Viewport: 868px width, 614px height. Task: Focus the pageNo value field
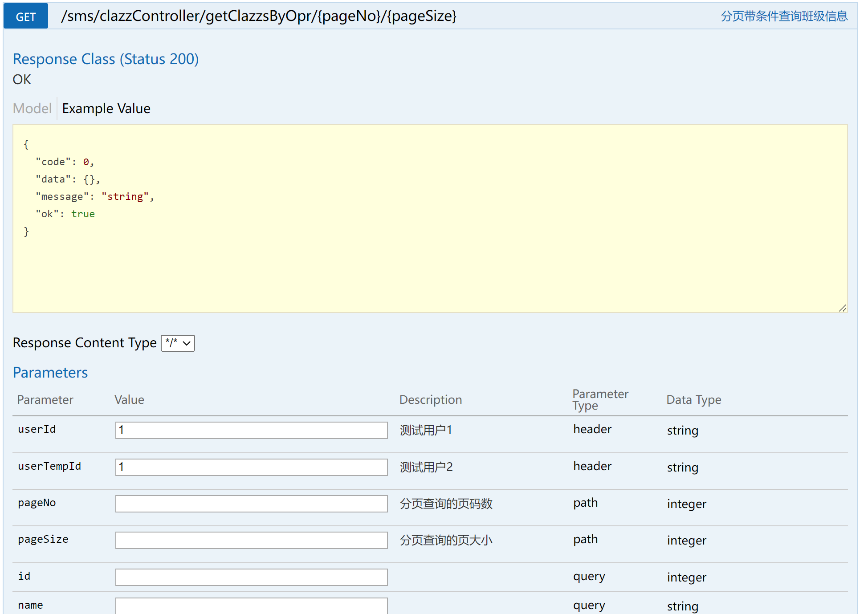click(251, 504)
